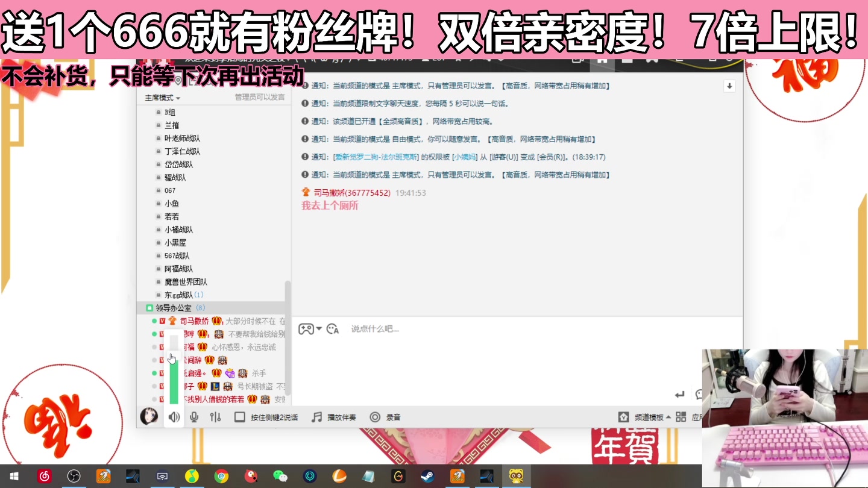Click the scroll-to-bottom arrow in the chat area
This screenshot has width=868, height=488.
(x=729, y=86)
